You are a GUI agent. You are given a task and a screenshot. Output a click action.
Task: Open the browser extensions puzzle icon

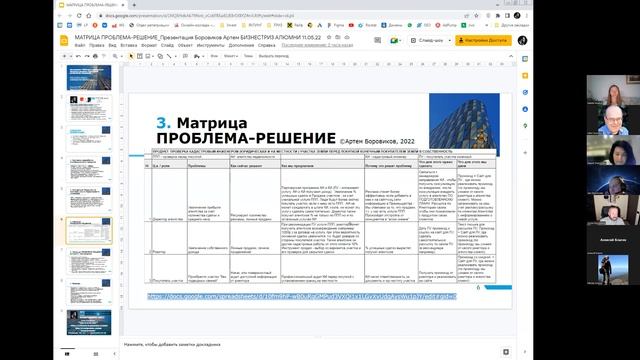coord(498,16)
